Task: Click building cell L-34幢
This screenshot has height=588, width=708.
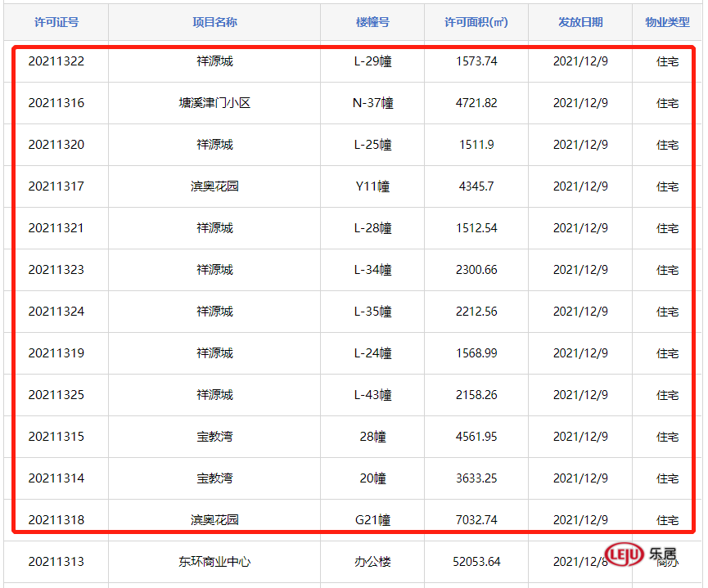Action: point(372,270)
